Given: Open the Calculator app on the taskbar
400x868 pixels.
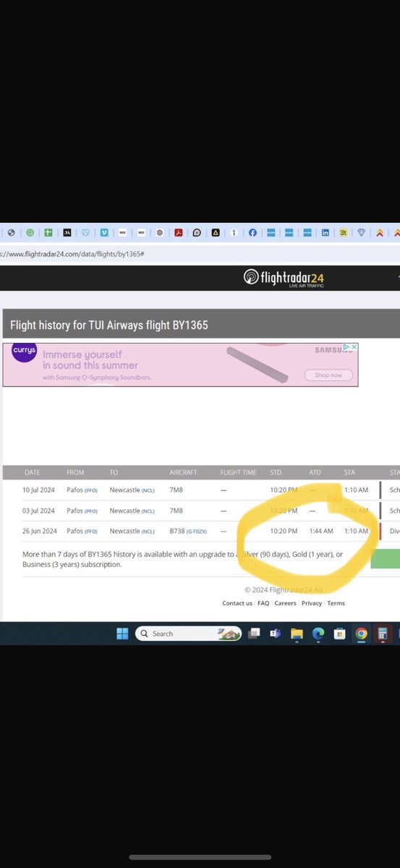Looking at the screenshot, I should pos(383,634).
